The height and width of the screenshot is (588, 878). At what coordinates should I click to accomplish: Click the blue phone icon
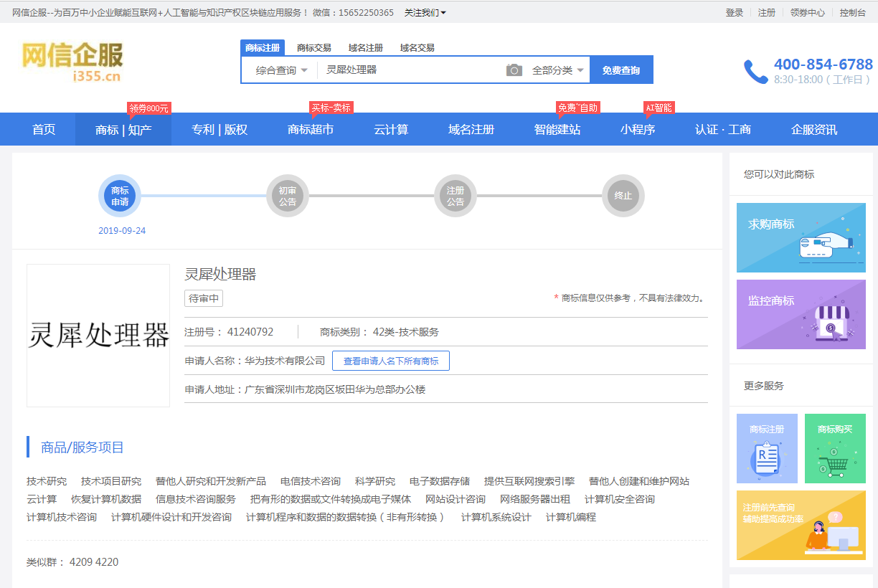pos(755,72)
